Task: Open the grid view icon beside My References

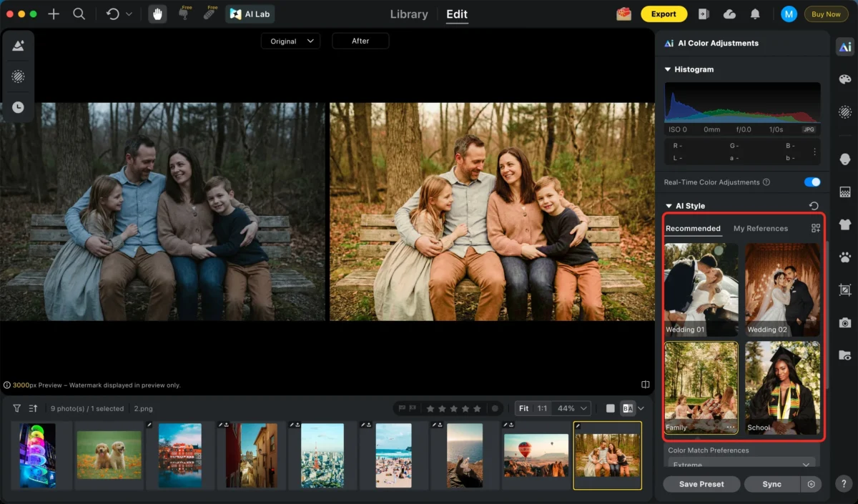Action: coord(816,228)
